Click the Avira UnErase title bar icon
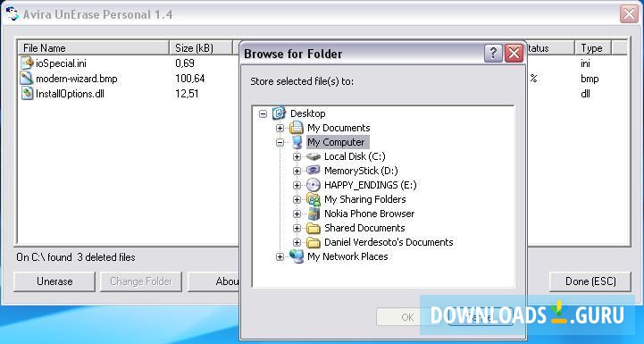This screenshot has width=644, height=344. click(x=13, y=14)
